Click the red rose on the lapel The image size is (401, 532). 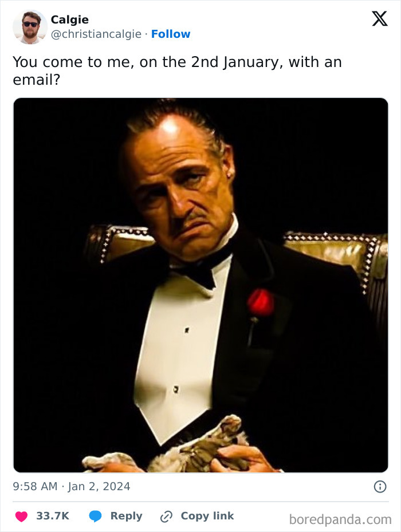coord(261,302)
